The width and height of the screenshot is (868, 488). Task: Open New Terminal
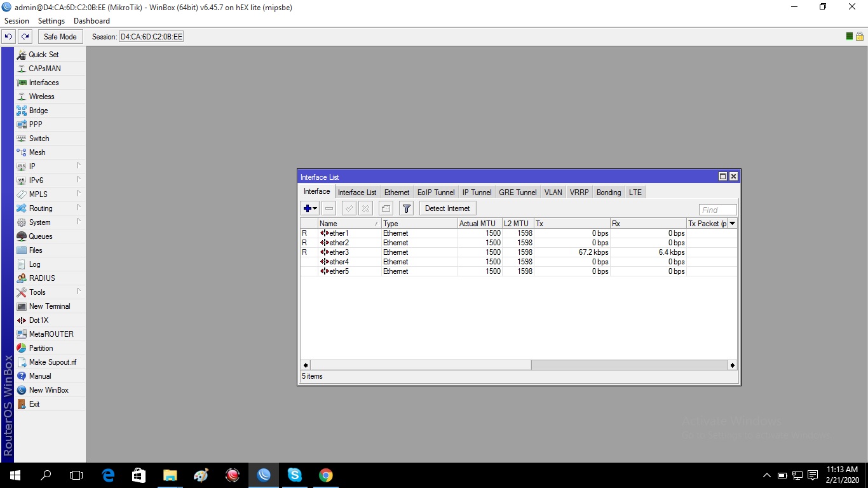click(50, 306)
